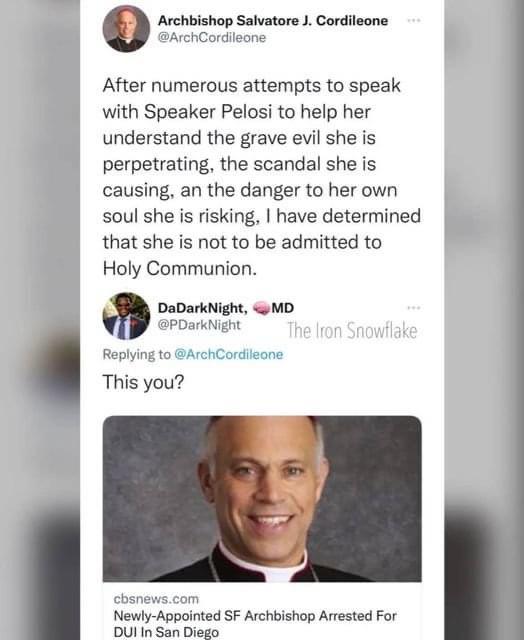The width and height of the screenshot is (524, 640).
Task: Select the "This you?" reply text
Action: click(143, 382)
